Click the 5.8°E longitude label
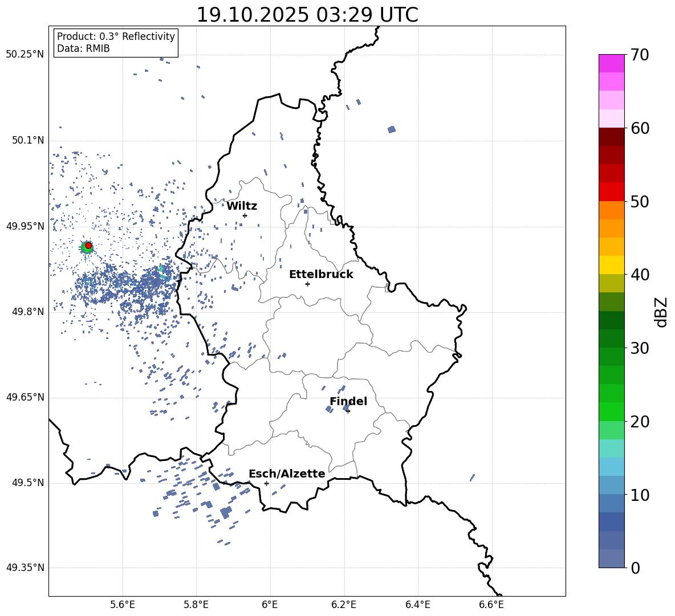The height and width of the screenshot is (616, 675). point(196,605)
